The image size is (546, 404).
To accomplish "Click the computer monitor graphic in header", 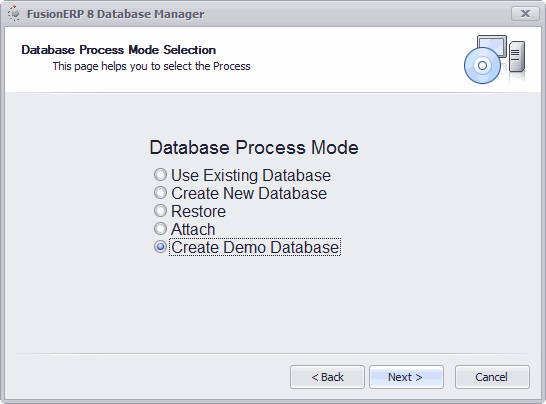I will tap(492, 45).
